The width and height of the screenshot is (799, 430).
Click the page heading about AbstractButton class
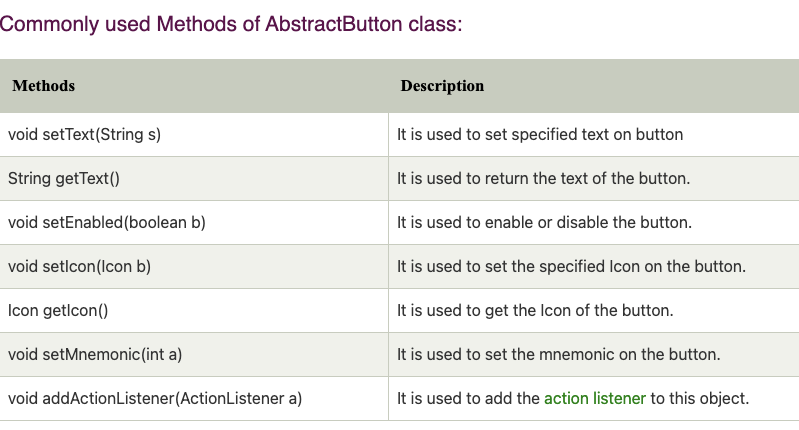[x=231, y=24]
